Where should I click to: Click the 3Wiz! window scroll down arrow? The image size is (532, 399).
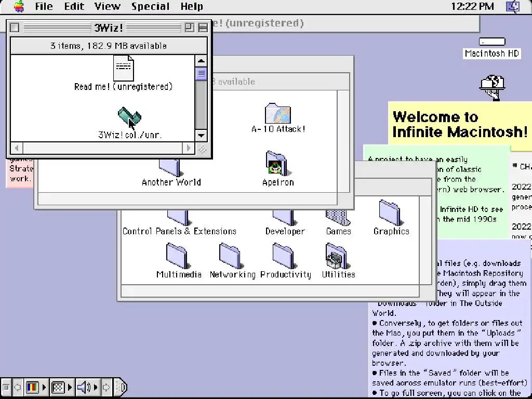pyautogui.click(x=201, y=136)
